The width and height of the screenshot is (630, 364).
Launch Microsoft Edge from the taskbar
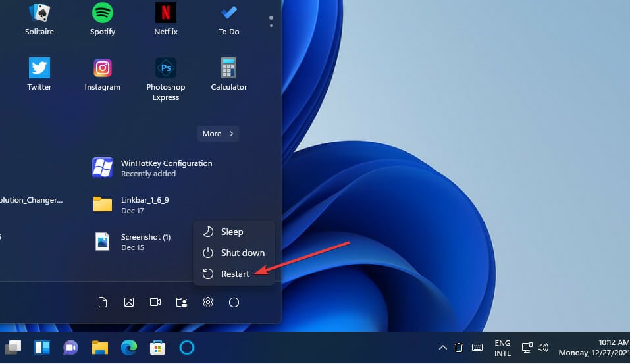click(x=129, y=348)
